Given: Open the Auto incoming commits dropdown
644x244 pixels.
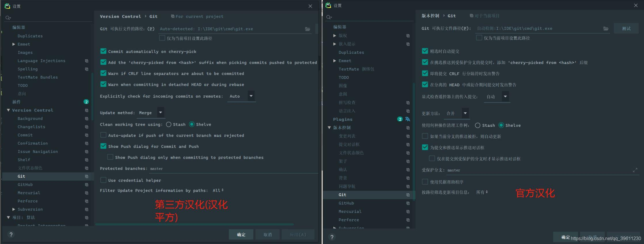Looking at the screenshot, I should 241,96.
